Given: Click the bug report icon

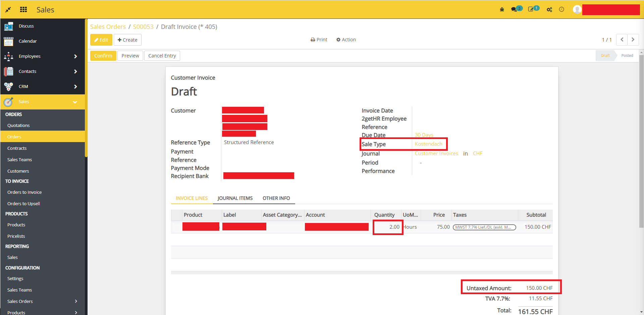Looking at the screenshot, I should click(502, 9).
